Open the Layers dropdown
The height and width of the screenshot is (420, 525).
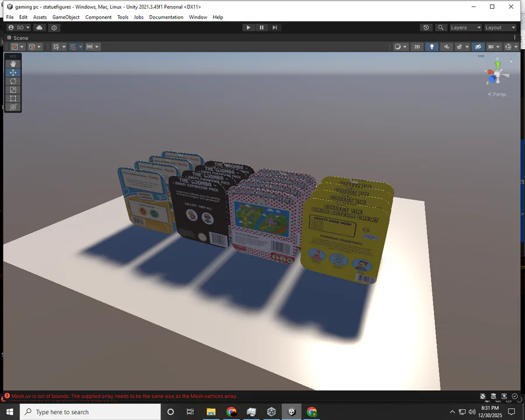tap(465, 27)
